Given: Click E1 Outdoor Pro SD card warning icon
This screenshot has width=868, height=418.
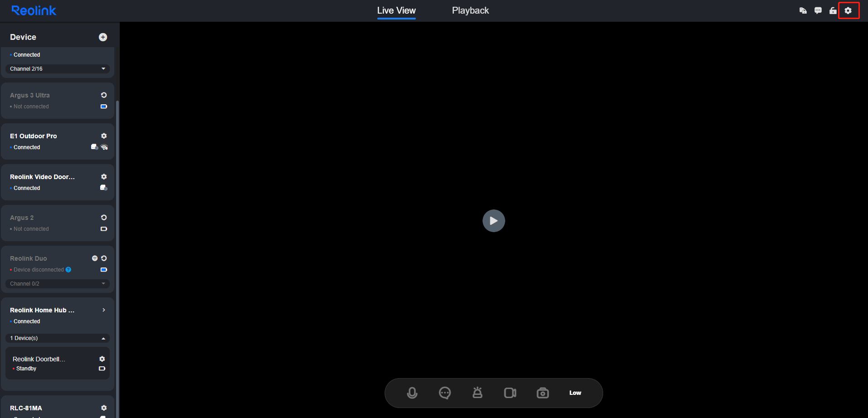Looking at the screenshot, I should 94,147.
